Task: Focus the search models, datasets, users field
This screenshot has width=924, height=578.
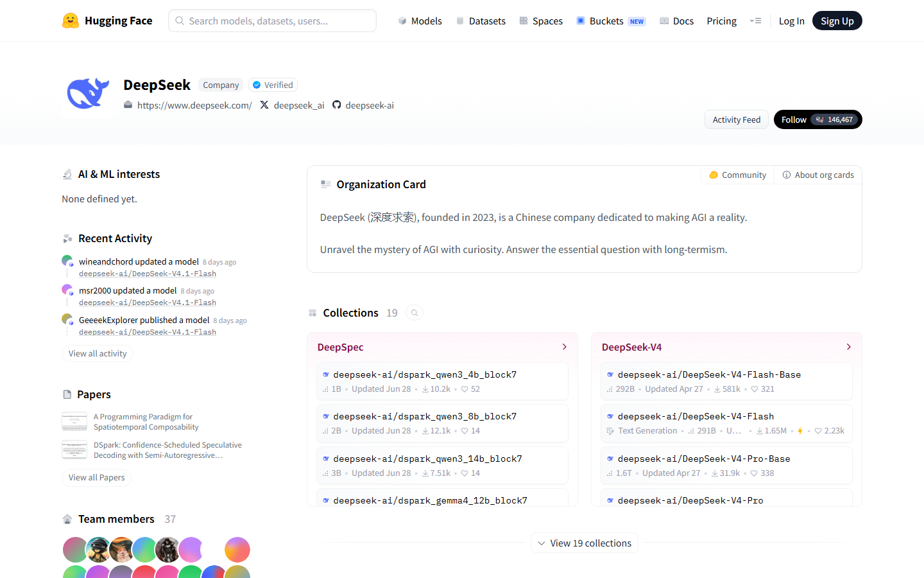Action: pos(273,21)
